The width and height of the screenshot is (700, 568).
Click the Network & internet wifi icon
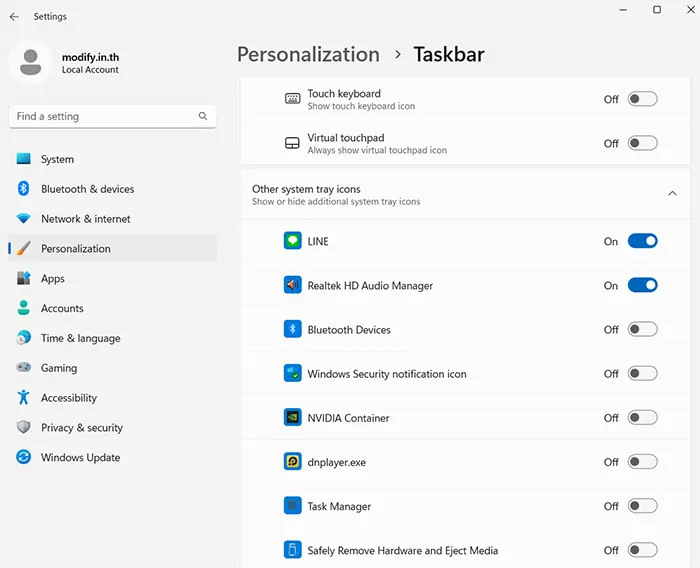coord(23,218)
